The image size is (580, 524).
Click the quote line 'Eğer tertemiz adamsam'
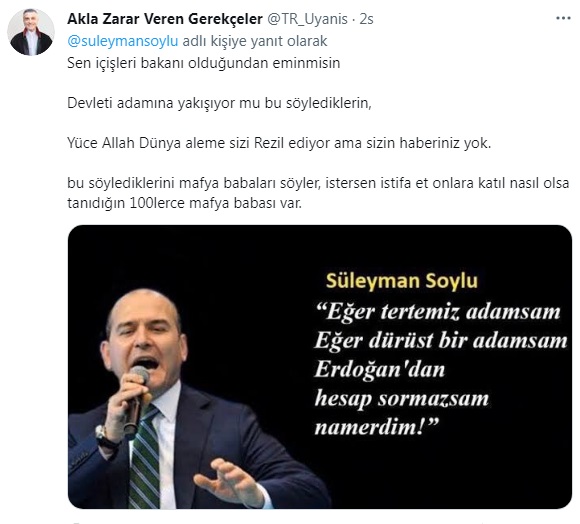coord(438,312)
